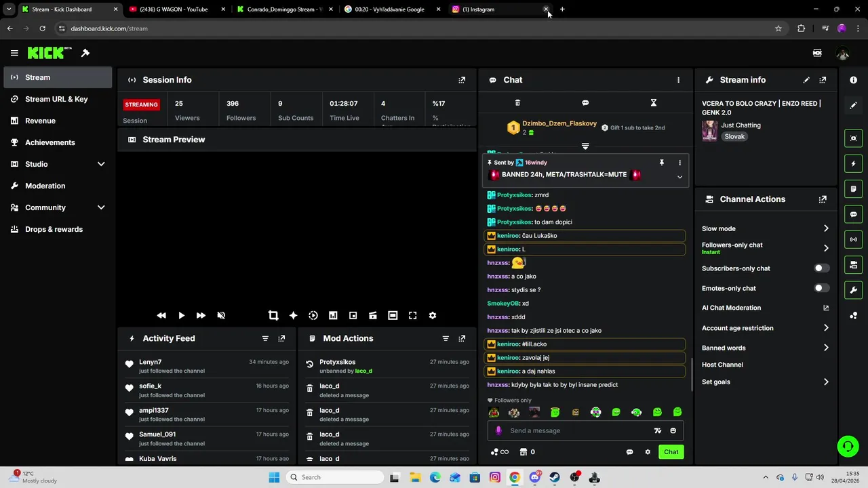The image size is (868, 488).
Task: Click the lightning bolt widget icon in right sidebar
Action: pos(854,163)
